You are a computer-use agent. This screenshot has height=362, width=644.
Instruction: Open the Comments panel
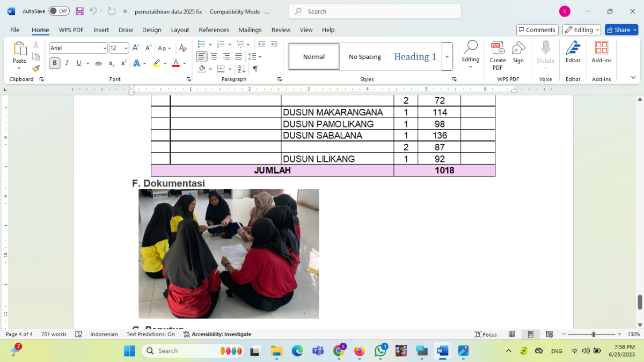pyautogui.click(x=537, y=29)
